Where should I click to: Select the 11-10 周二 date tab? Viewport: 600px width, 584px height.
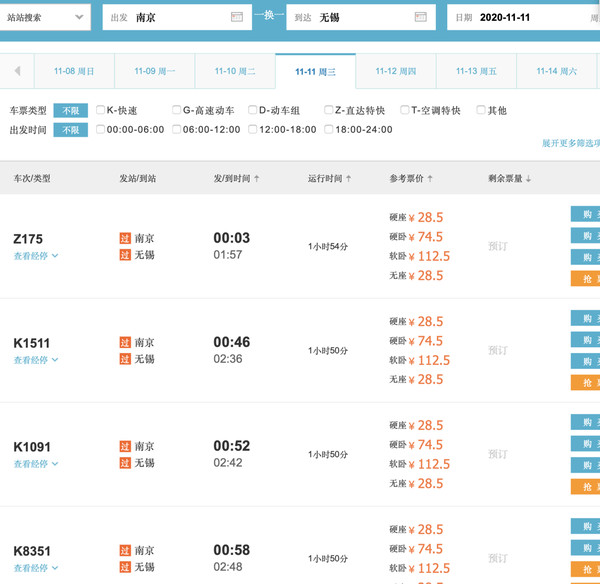[x=235, y=71]
